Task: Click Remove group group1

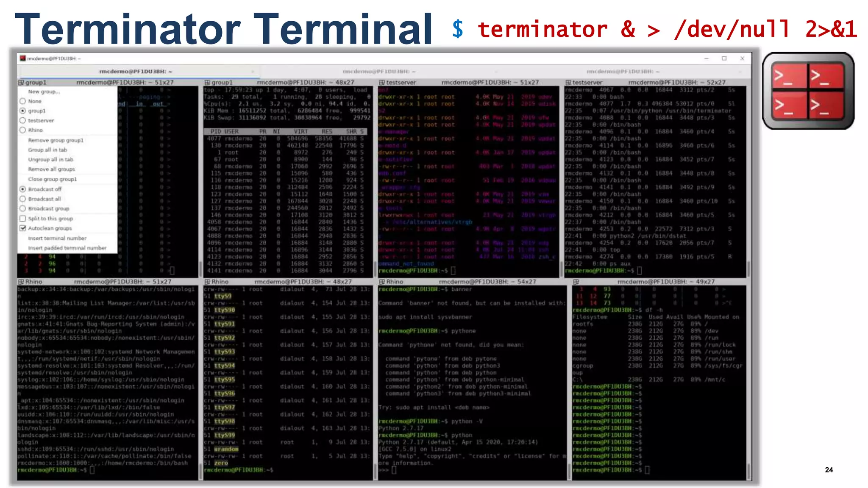Action: [x=56, y=140]
